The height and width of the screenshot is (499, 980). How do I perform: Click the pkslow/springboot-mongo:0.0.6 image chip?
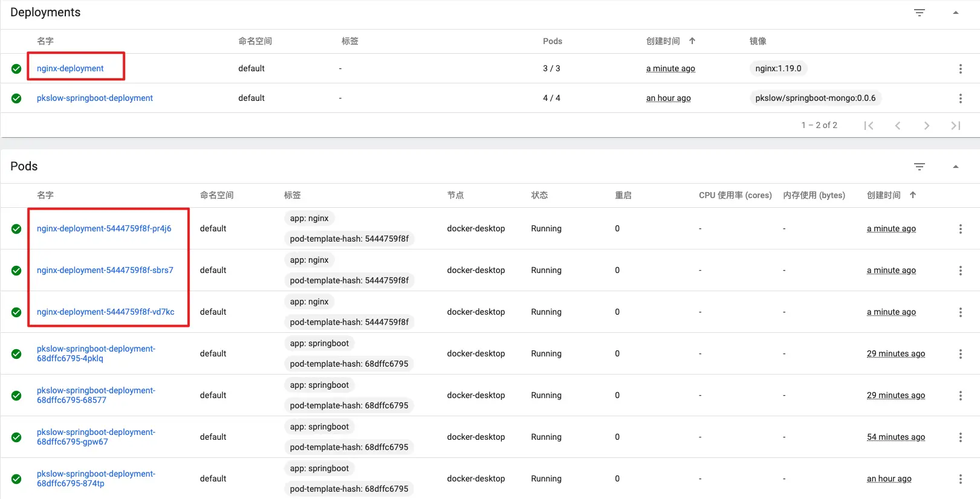(815, 98)
